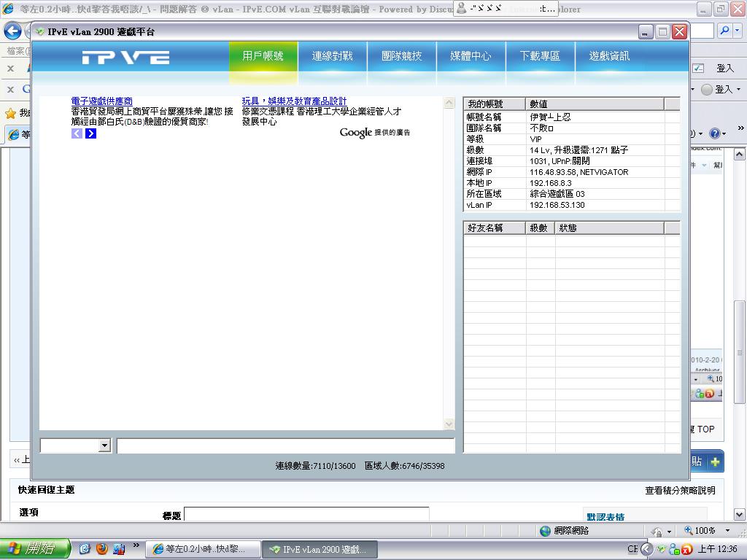Screen dimensions: 747x560
Task: Select the 1031, UPnP:關閉 value
Action: click(x=560, y=161)
